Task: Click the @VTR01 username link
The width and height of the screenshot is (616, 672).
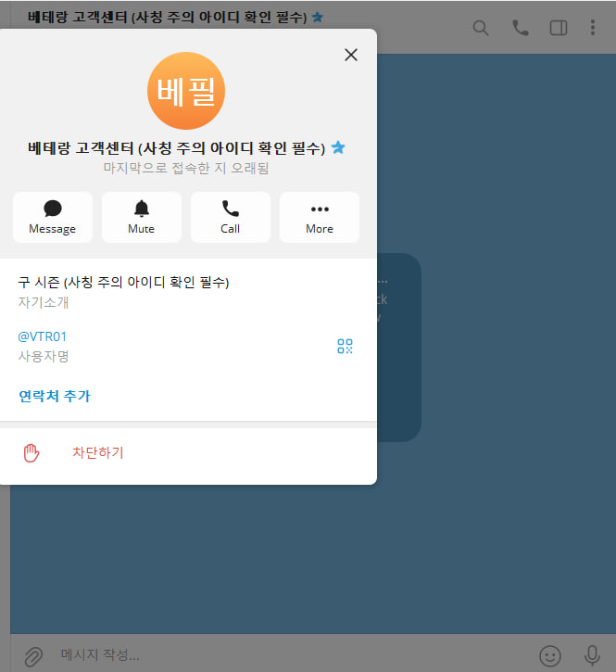Action: click(43, 336)
